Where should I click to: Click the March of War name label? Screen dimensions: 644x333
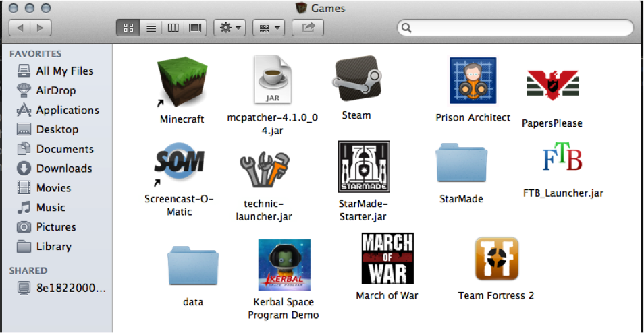pos(387,295)
